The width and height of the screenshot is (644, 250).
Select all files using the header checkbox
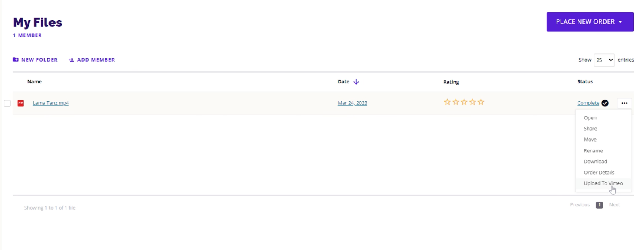[x=7, y=81]
